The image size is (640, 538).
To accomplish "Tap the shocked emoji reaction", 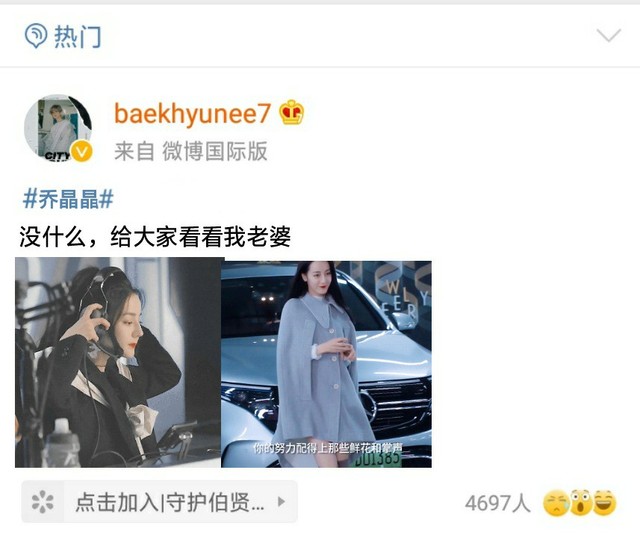I will coord(581,502).
